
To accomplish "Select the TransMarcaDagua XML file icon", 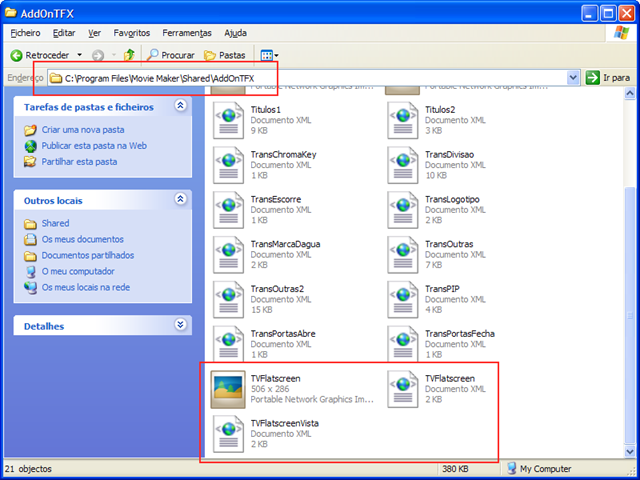I will (229, 255).
